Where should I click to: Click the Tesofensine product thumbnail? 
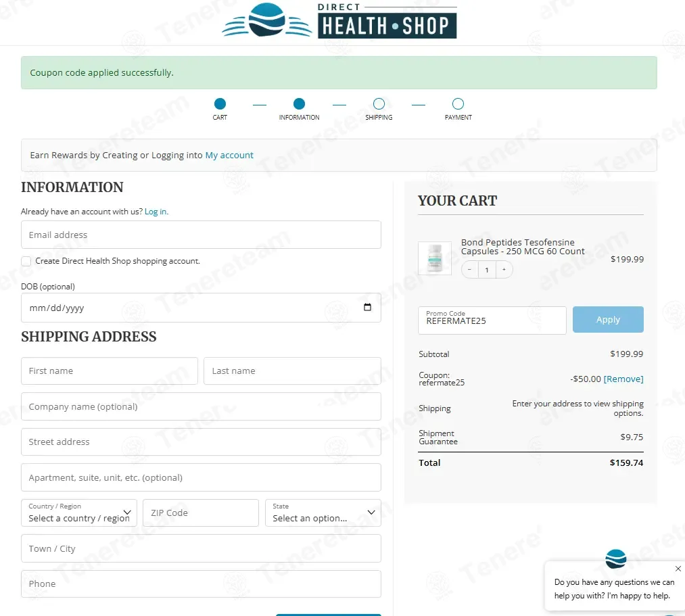click(x=435, y=258)
